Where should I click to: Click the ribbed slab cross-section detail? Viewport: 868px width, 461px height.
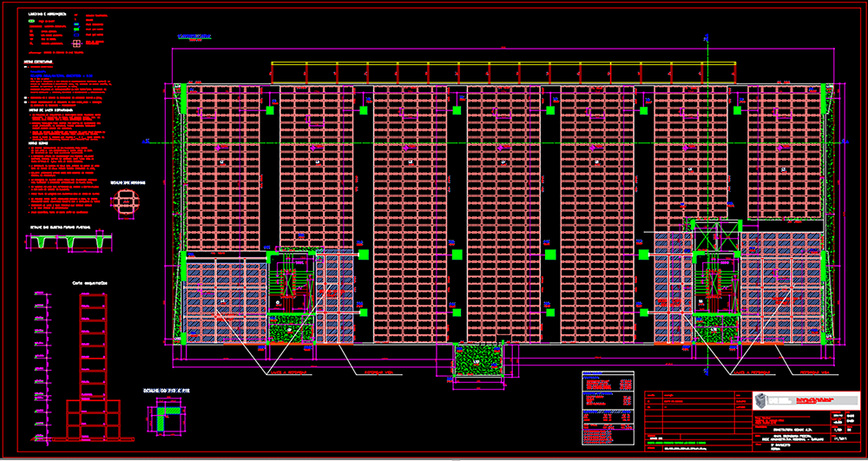click(69, 241)
